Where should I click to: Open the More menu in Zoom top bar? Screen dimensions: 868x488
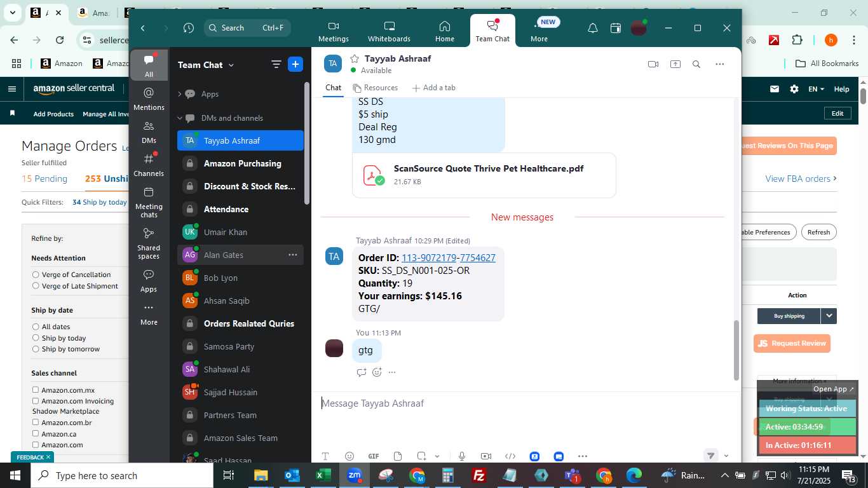tap(539, 31)
